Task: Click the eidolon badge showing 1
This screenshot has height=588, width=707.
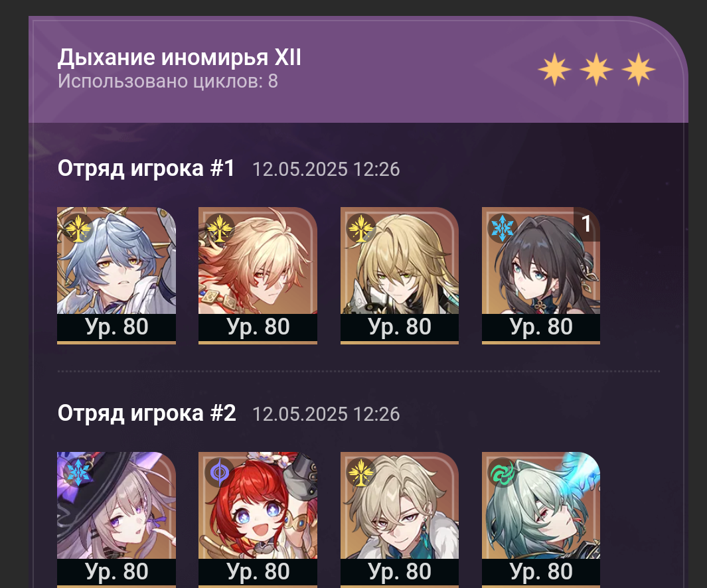Action: 586,224
